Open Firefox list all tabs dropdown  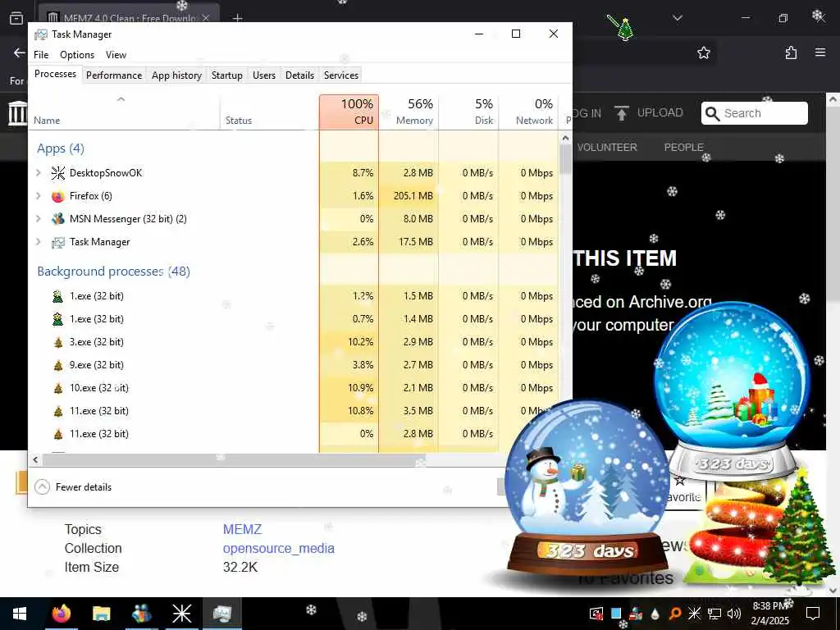pos(677,18)
